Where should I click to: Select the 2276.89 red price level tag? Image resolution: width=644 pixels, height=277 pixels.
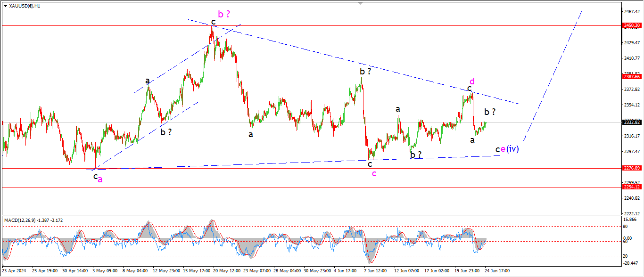click(631, 168)
